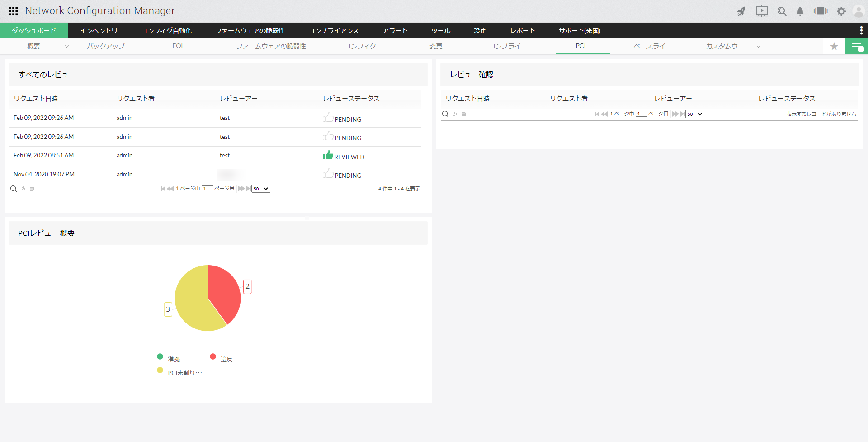Switch to the 変更 sub-tab
The image size is (868, 442).
tap(436, 46)
